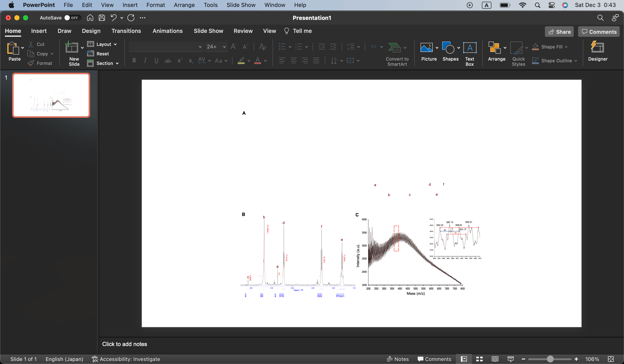Image resolution: width=624 pixels, height=364 pixels.
Task: Open Quick Styles gallery
Action: tap(518, 54)
